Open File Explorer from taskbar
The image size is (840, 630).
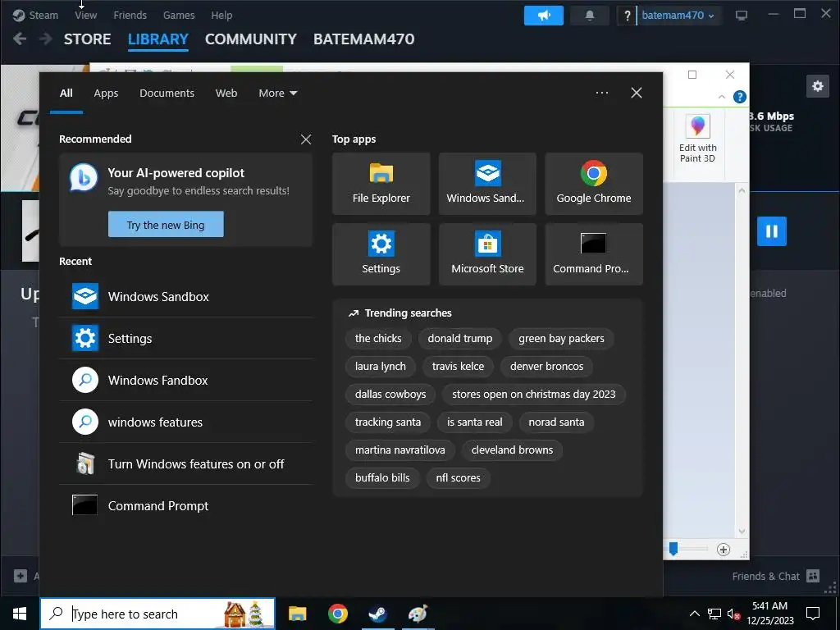click(297, 614)
